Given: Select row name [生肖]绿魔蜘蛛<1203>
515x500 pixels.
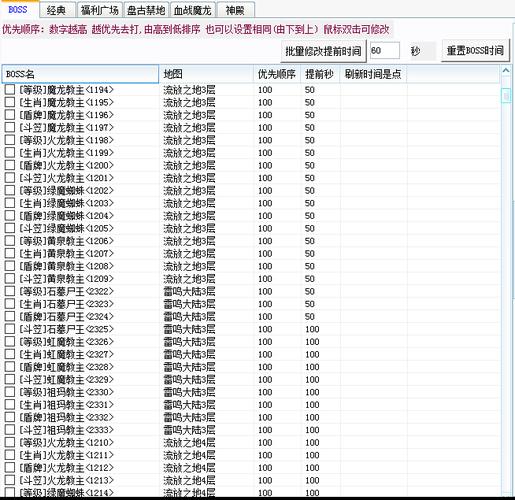Looking at the screenshot, I should pyautogui.click(x=66, y=203).
